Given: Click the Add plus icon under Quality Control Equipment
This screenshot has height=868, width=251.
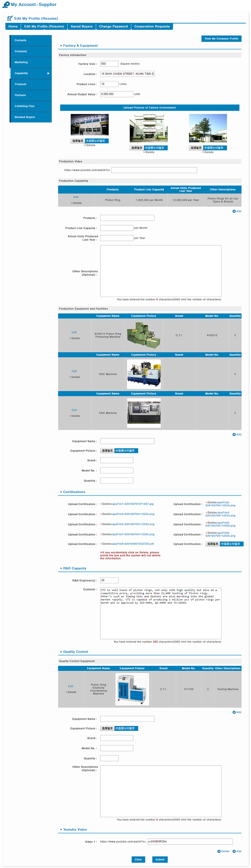Looking at the screenshot, I should [x=234, y=712].
